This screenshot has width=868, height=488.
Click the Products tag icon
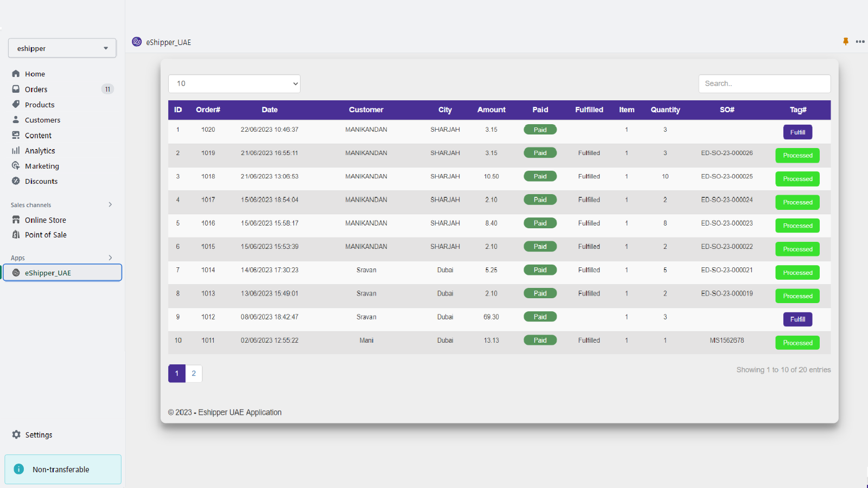16,104
